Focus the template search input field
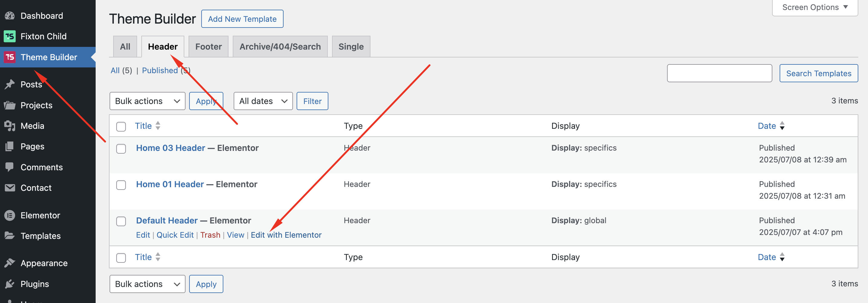Screen dimensions: 868x303 [719, 73]
